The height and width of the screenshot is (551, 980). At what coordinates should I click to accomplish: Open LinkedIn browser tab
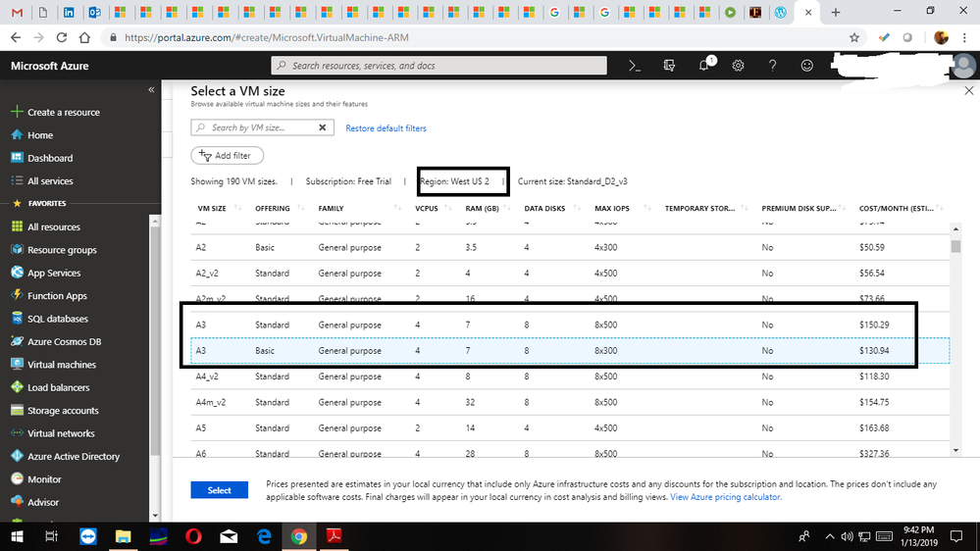pyautogui.click(x=69, y=12)
